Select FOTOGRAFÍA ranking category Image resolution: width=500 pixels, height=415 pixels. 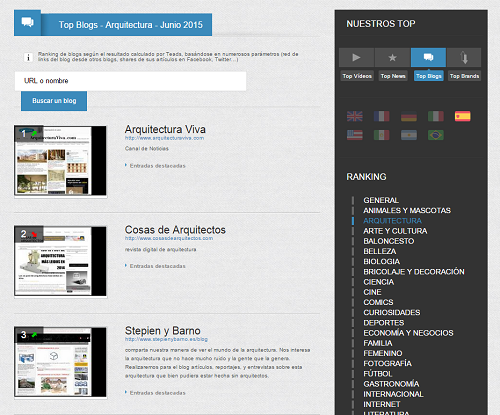pos(387,364)
